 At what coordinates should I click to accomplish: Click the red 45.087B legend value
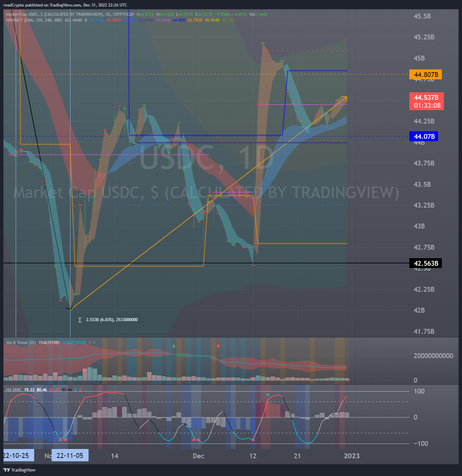[x=114, y=20]
